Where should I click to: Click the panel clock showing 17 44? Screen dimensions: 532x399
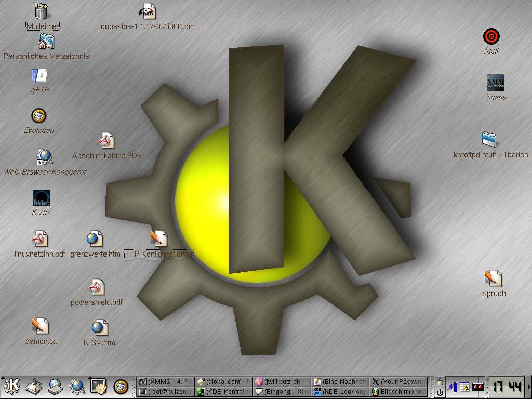point(507,387)
